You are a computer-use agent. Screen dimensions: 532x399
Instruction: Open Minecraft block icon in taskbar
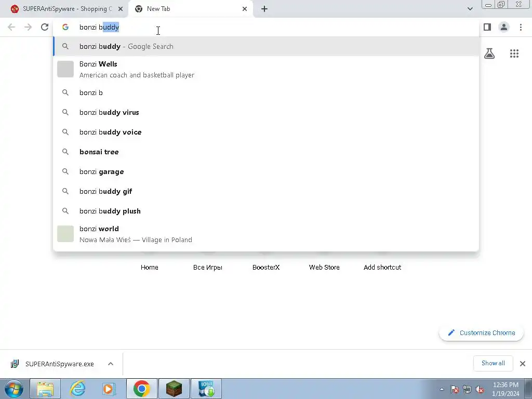tap(174, 389)
